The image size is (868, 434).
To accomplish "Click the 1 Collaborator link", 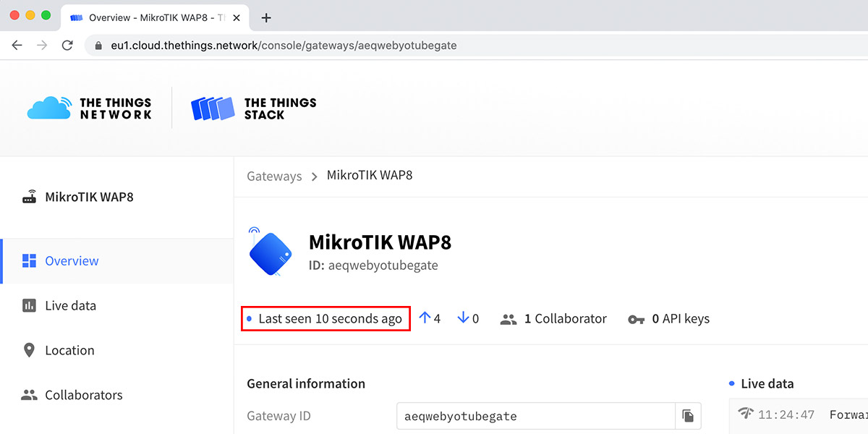I will click(554, 319).
